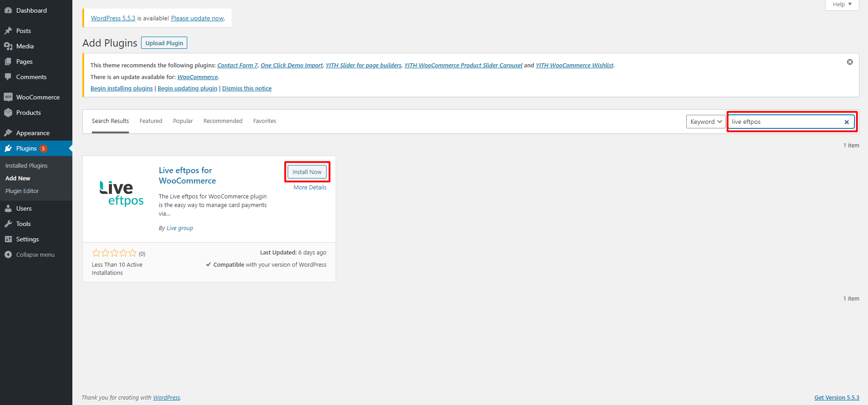Click 'Less Than 10 Active Installations' text
Image resolution: width=868 pixels, height=405 pixels.
tap(117, 269)
